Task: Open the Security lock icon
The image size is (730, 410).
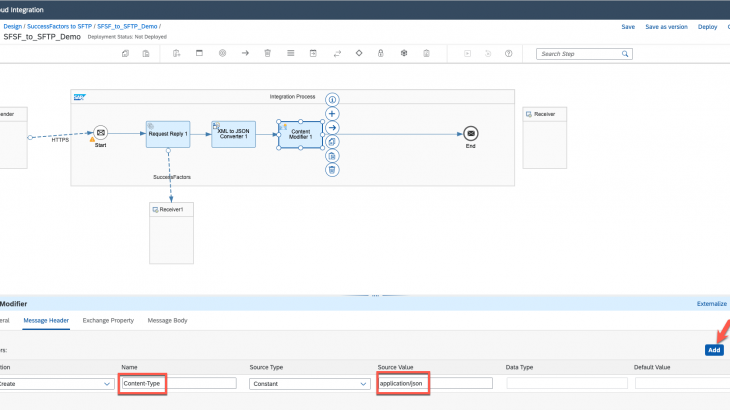Action: click(x=381, y=53)
